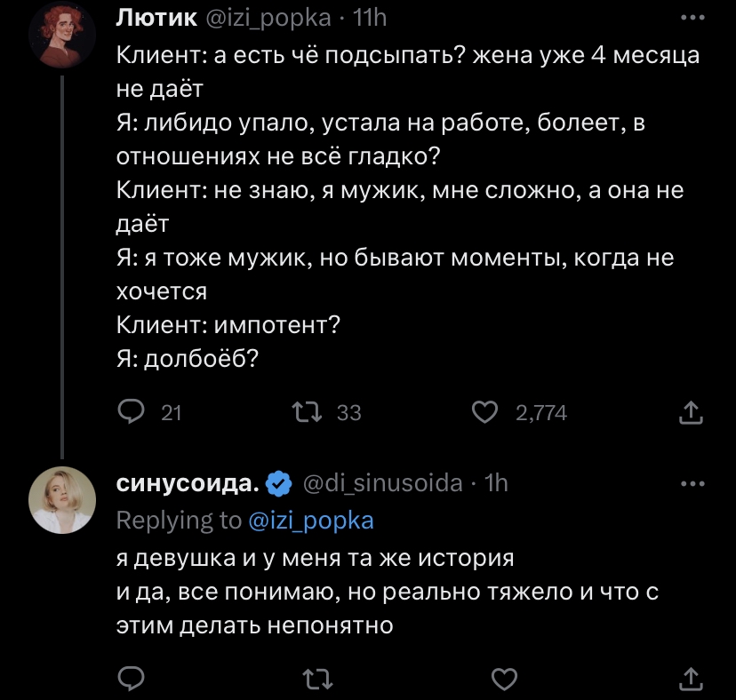Viewport: 736px width, 700px height.
Task: Share синусоида's reply
Action: click(691, 680)
